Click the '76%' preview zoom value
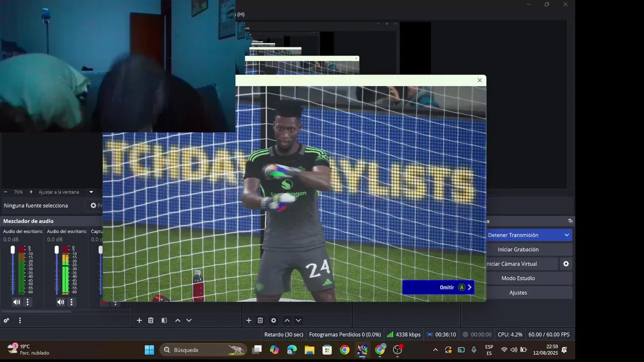 (18, 192)
